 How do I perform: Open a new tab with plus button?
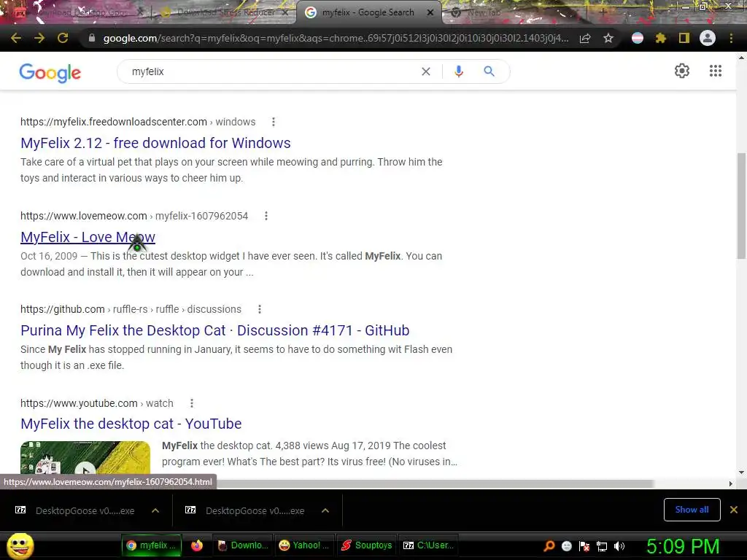603,12
